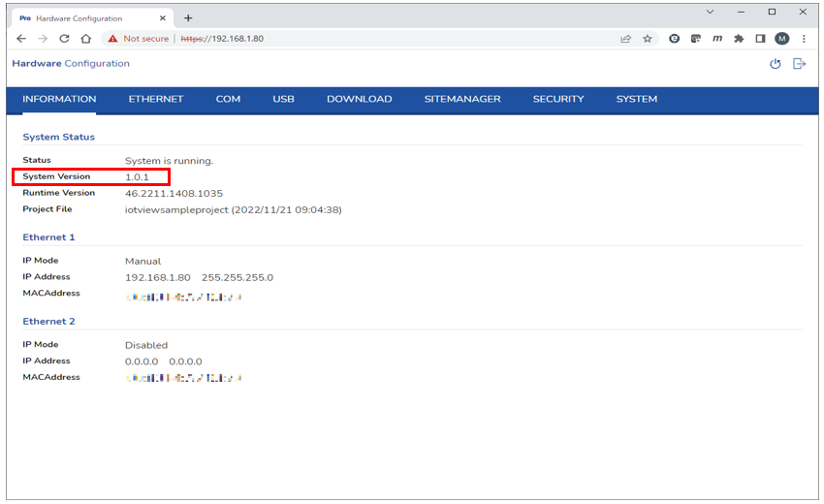Click the restart power icon
824x504 pixels.
click(x=776, y=64)
